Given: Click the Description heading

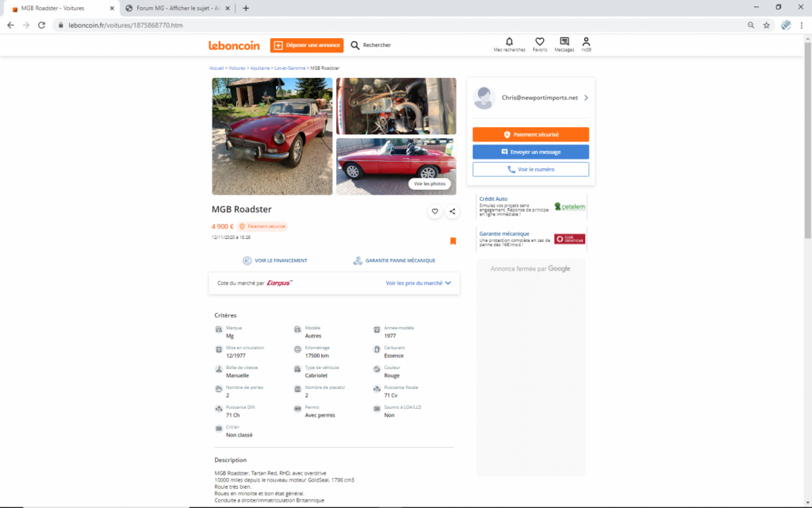Looking at the screenshot, I should [x=231, y=460].
